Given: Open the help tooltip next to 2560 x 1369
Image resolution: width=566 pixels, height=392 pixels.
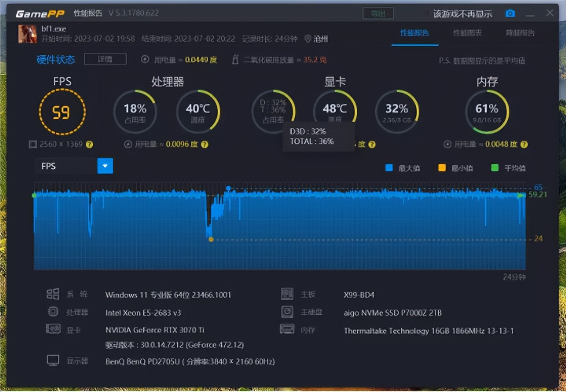Looking at the screenshot, I should [90, 144].
